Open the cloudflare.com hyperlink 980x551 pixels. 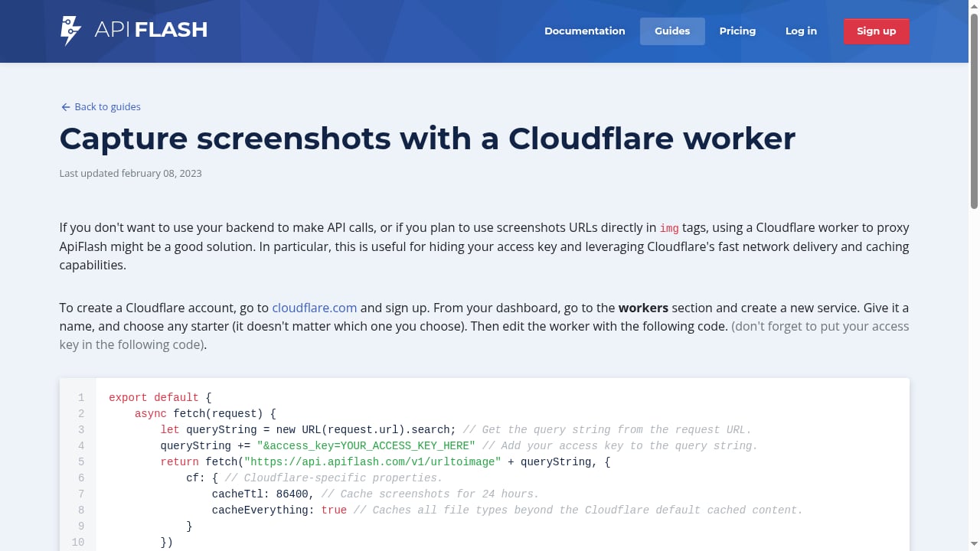tap(315, 308)
